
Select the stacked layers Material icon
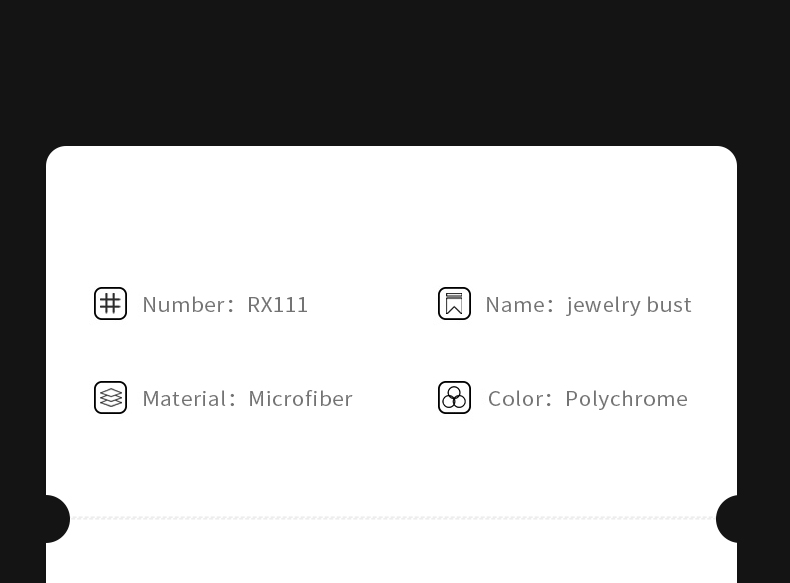coord(110,397)
